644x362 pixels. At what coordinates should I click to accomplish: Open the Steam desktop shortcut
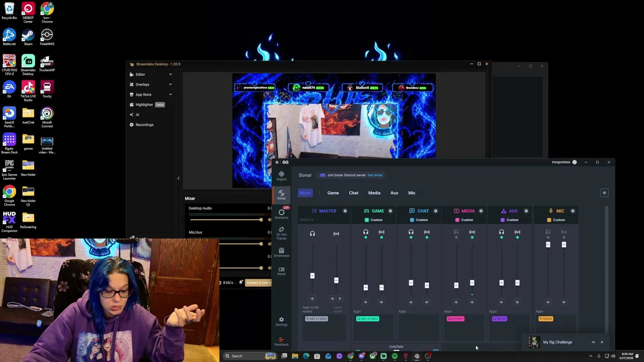pyautogui.click(x=28, y=37)
